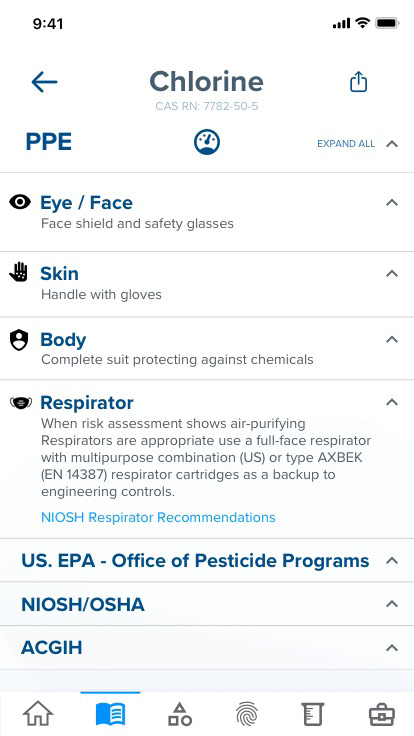Viewport: 414px width, 736px height.
Task: Collapse the Skin section chevron
Action: (392, 273)
